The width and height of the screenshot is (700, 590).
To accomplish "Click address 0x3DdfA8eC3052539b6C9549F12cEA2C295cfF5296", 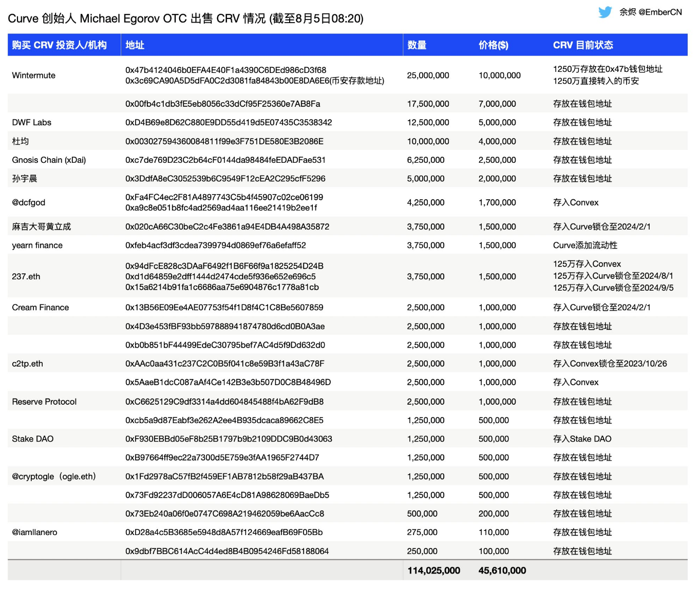I will pos(225,179).
